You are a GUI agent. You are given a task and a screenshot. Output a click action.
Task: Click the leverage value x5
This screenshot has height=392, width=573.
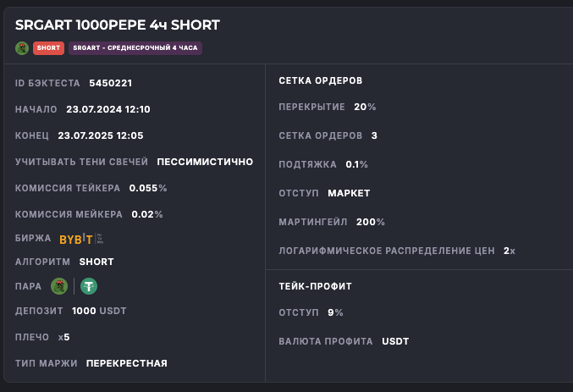pyautogui.click(x=64, y=337)
